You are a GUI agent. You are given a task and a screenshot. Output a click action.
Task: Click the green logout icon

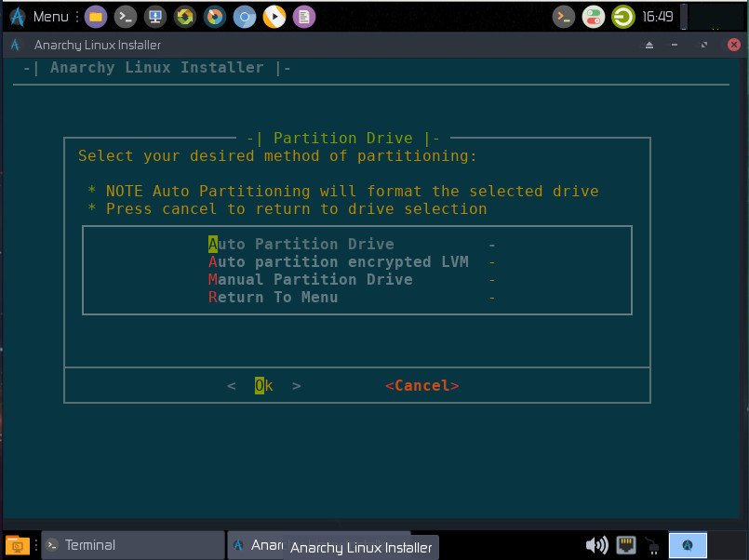[623, 17]
